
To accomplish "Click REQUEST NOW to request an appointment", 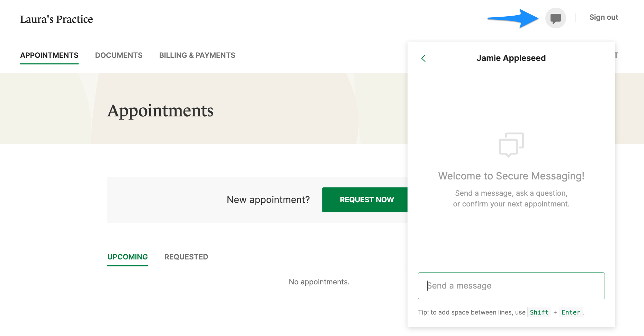I will 367,200.
